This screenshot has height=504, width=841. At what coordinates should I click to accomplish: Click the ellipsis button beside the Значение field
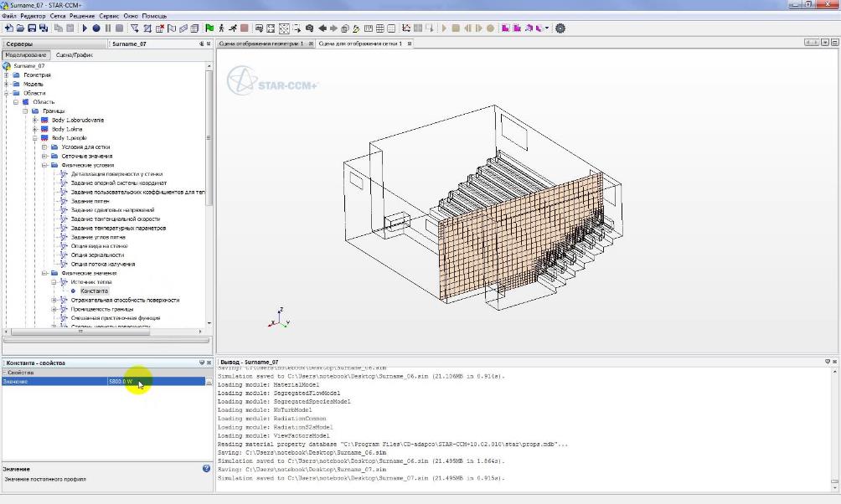coord(209,382)
